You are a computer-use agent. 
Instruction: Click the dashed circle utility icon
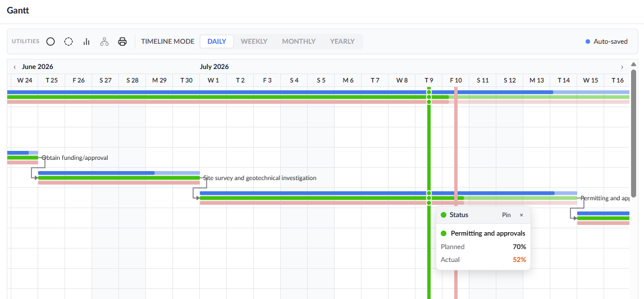68,42
